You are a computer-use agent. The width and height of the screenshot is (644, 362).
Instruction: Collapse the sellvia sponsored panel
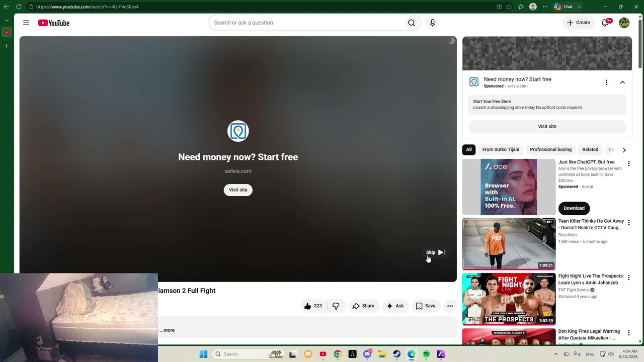click(x=622, y=82)
